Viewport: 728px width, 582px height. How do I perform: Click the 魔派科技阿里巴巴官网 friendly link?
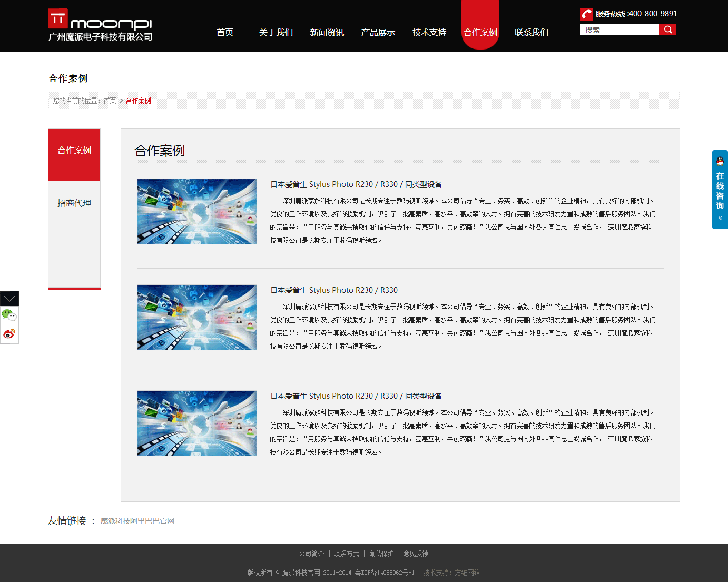coord(137,521)
